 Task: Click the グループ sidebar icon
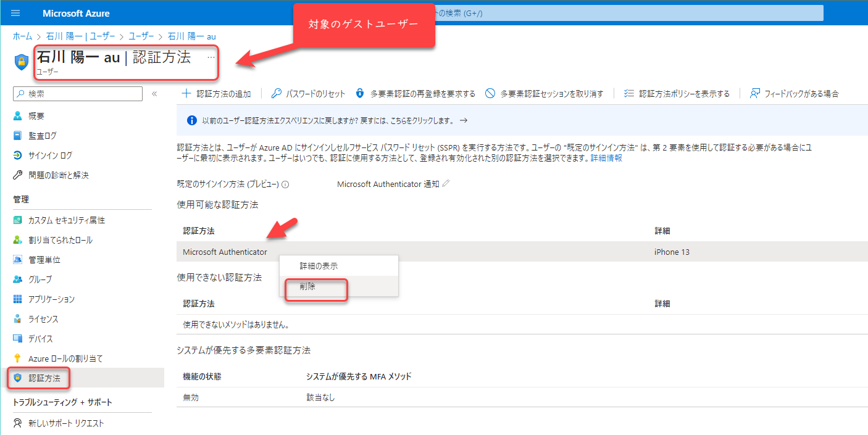pyautogui.click(x=18, y=279)
